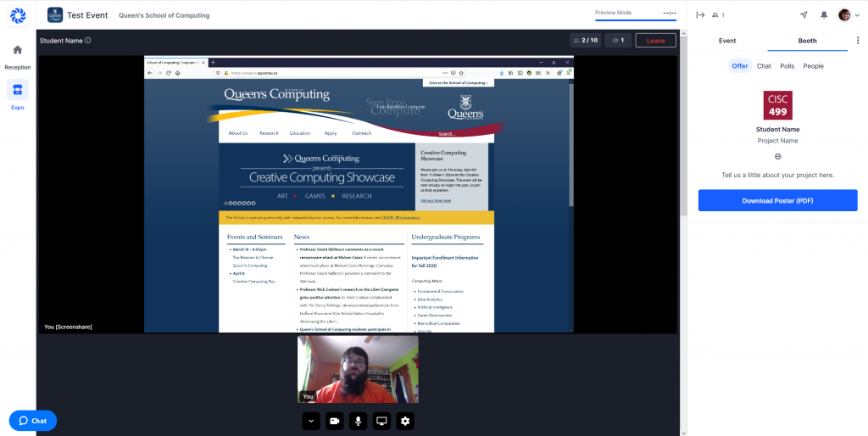Click info icon next to Student Name
Viewport: 868px width, 436px height.
88,41
